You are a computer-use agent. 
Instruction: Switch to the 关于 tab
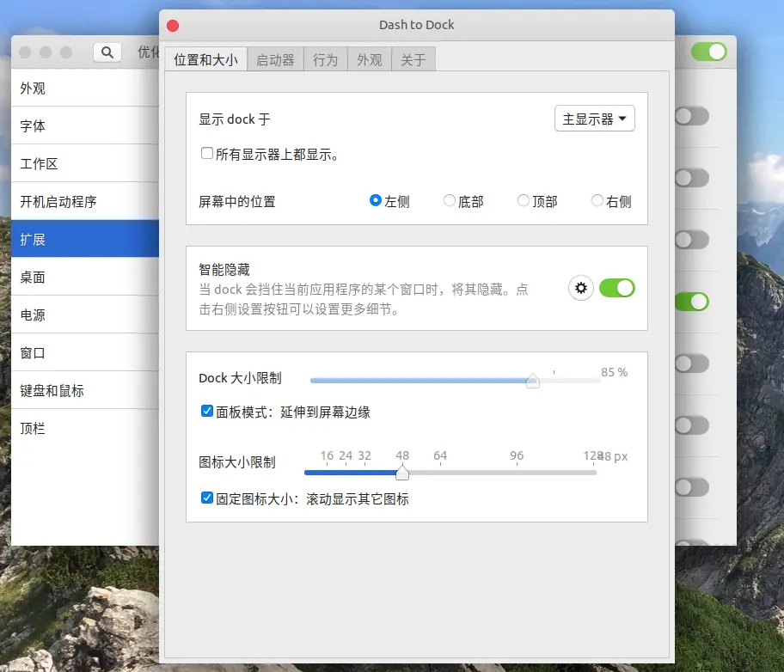[413, 59]
